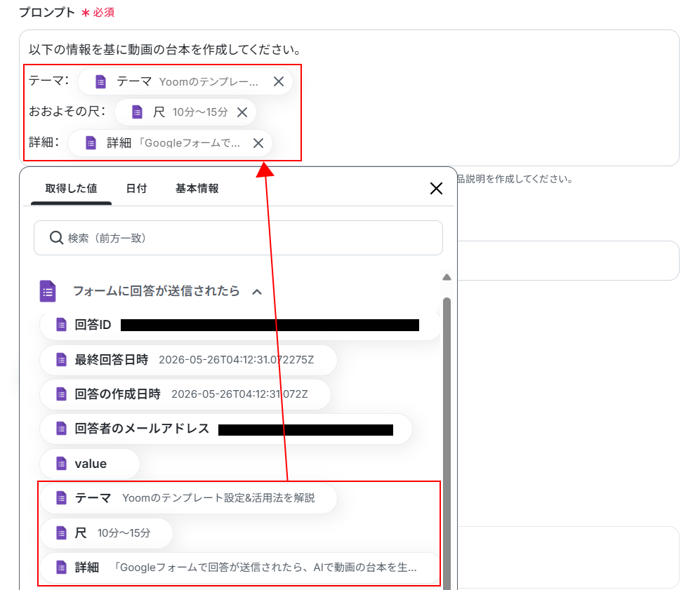Click the prompt text 以下の情報を基に動画の台本を作成してください。

pos(165,50)
